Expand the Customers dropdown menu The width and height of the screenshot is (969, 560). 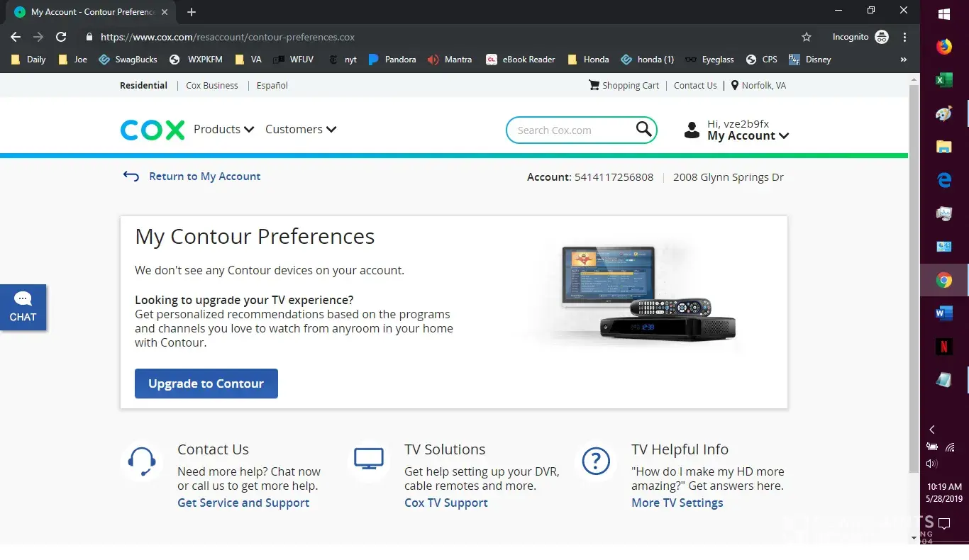click(x=300, y=129)
